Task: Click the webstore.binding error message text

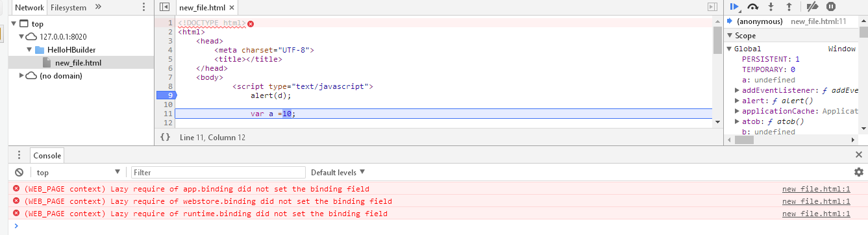Action: point(208,201)
